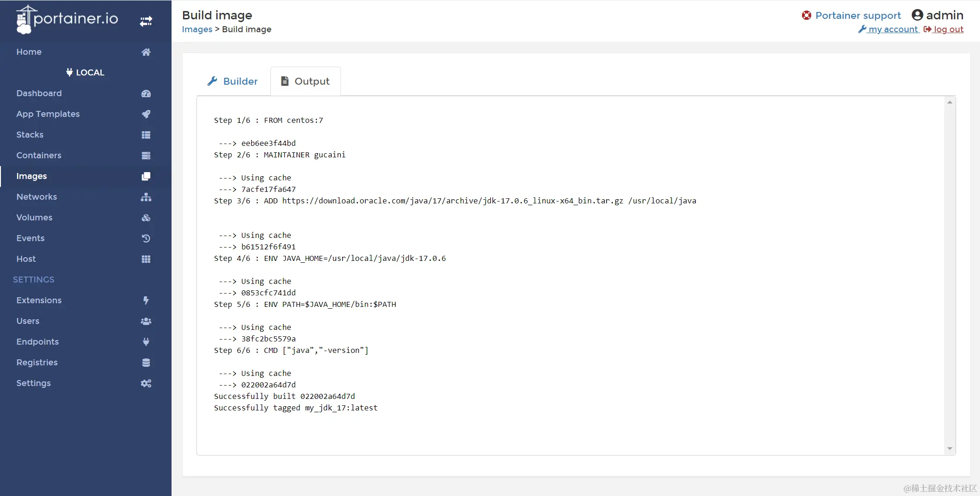Viewport: 980px width, 496px height.
Task: Click the Registries database icon
Action: coord(146,363)
